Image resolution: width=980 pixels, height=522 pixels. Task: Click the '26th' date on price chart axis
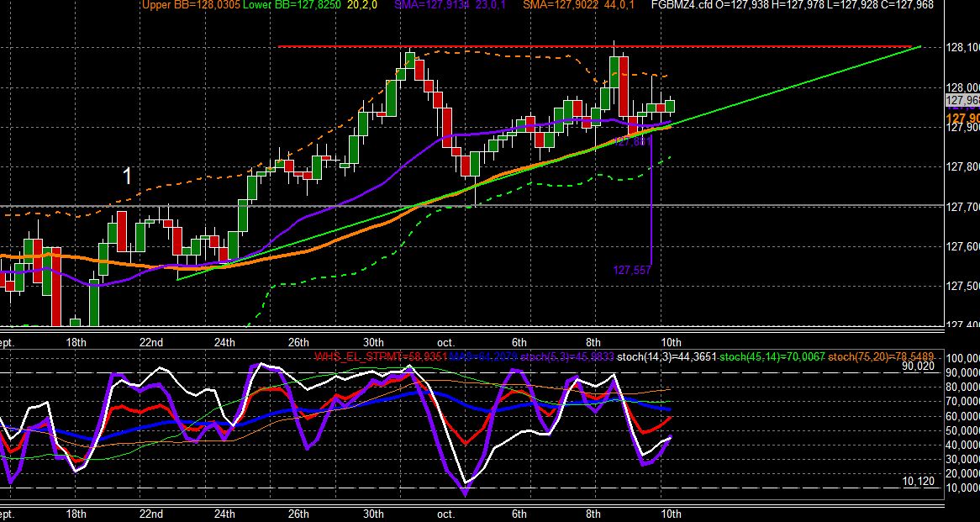[x=298, y=342]
